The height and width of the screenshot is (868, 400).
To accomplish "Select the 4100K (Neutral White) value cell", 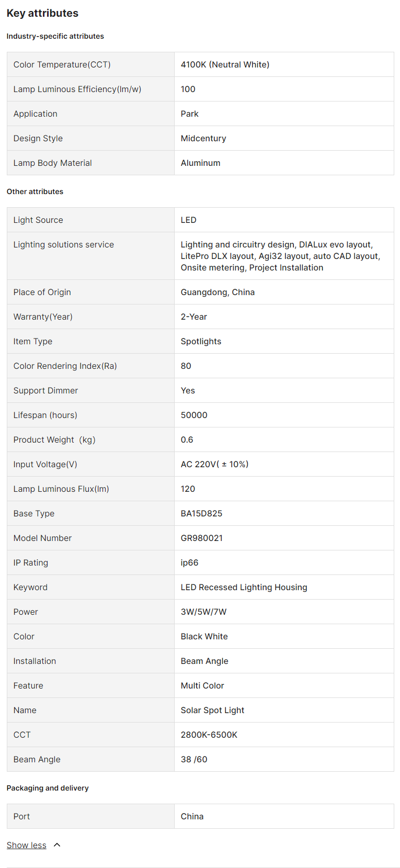I will click(x=225, y=64).
